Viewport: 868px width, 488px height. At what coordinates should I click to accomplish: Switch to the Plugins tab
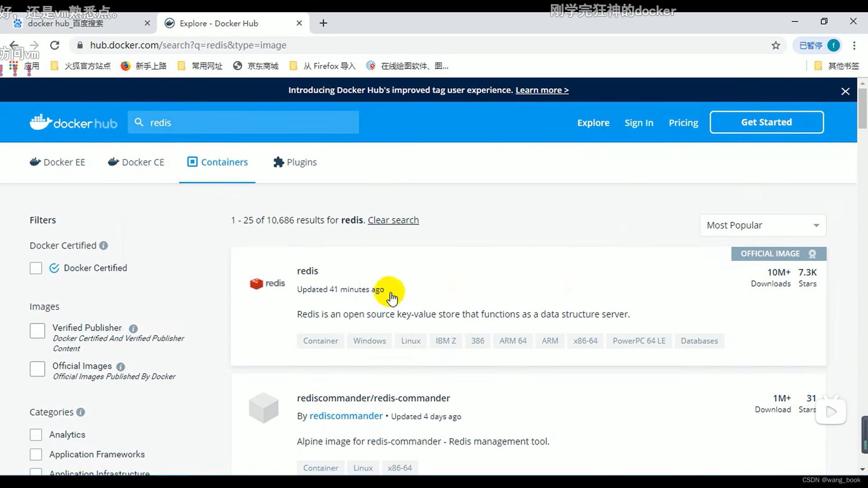pos(295,162)
